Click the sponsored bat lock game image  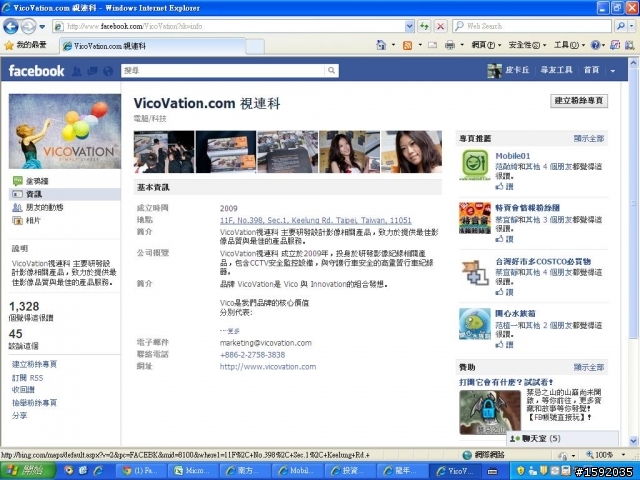coord(490,412)
